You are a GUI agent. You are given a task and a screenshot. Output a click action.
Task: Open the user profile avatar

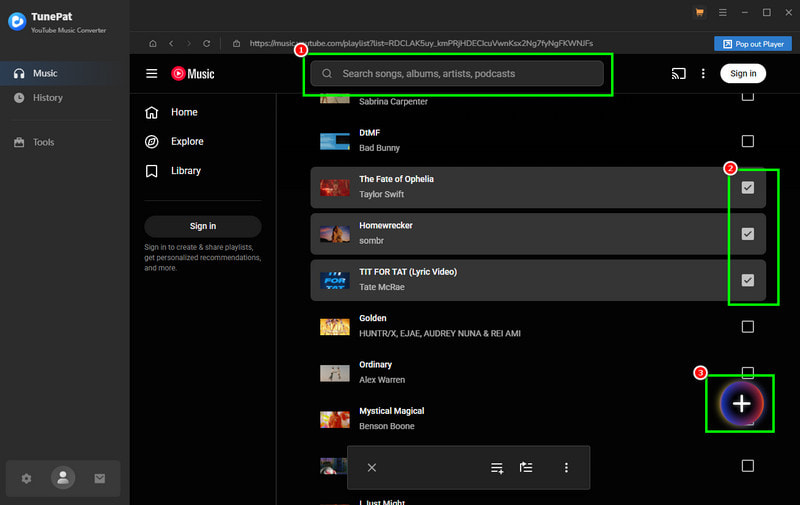(x=63, y=478)
